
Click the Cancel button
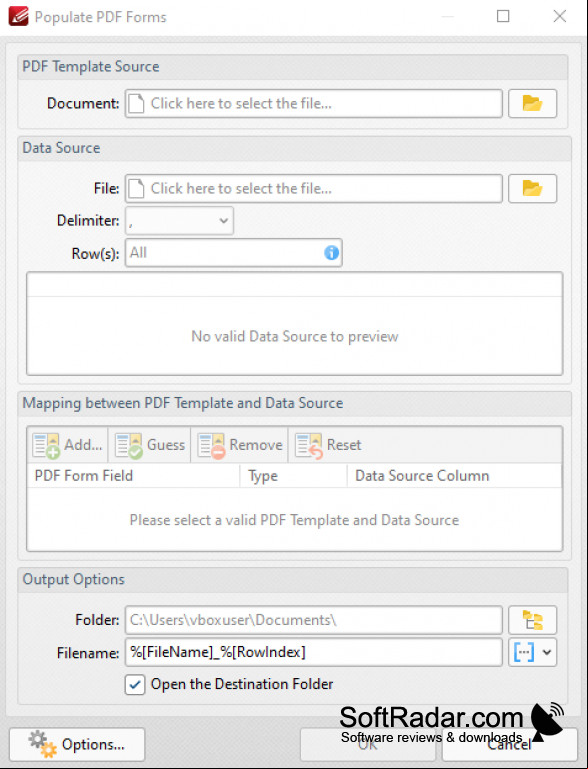(510, 744)
